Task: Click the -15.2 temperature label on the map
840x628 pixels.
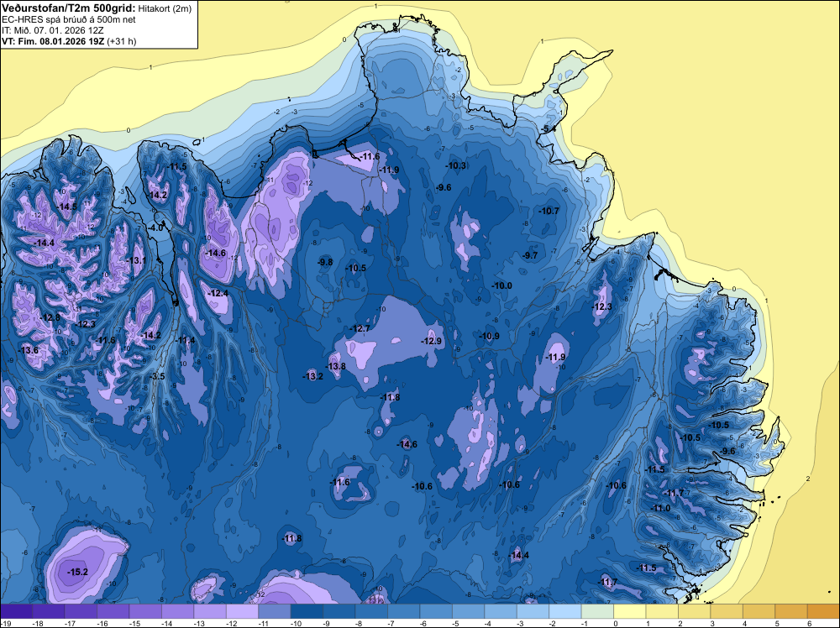Action: 77,572
